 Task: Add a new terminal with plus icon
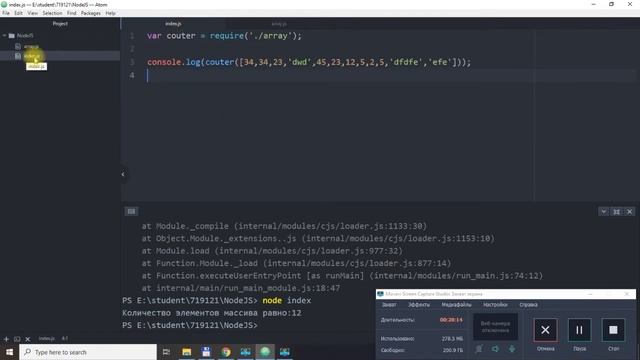[x=6, y=339]
